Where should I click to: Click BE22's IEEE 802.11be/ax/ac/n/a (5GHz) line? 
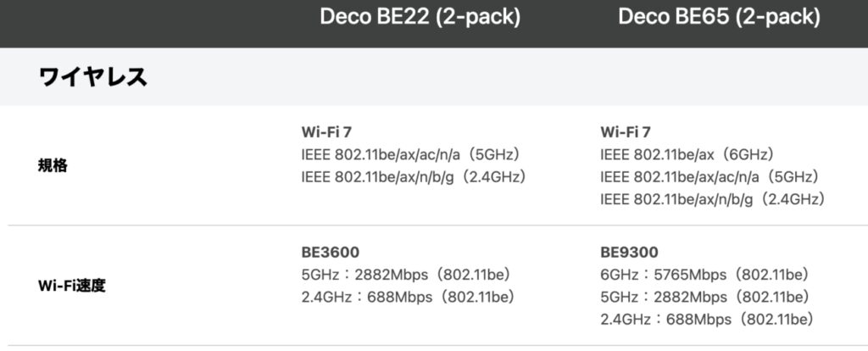[409, 154]
